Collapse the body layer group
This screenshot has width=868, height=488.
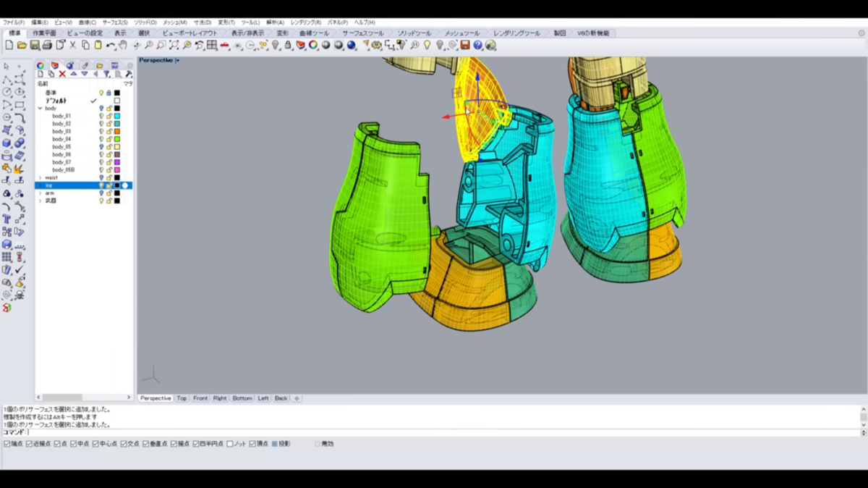40,109
